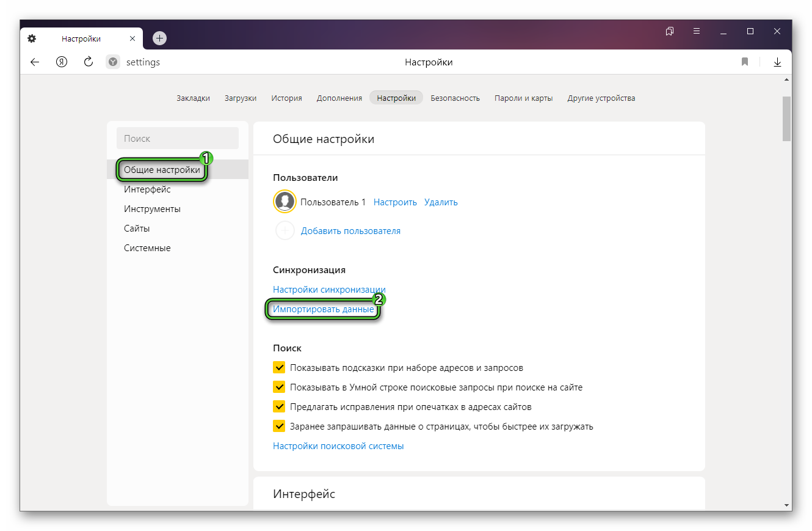Click the bookmark icon in the address bar
This screenshot has height=531, width=812.
pos(745,62)
